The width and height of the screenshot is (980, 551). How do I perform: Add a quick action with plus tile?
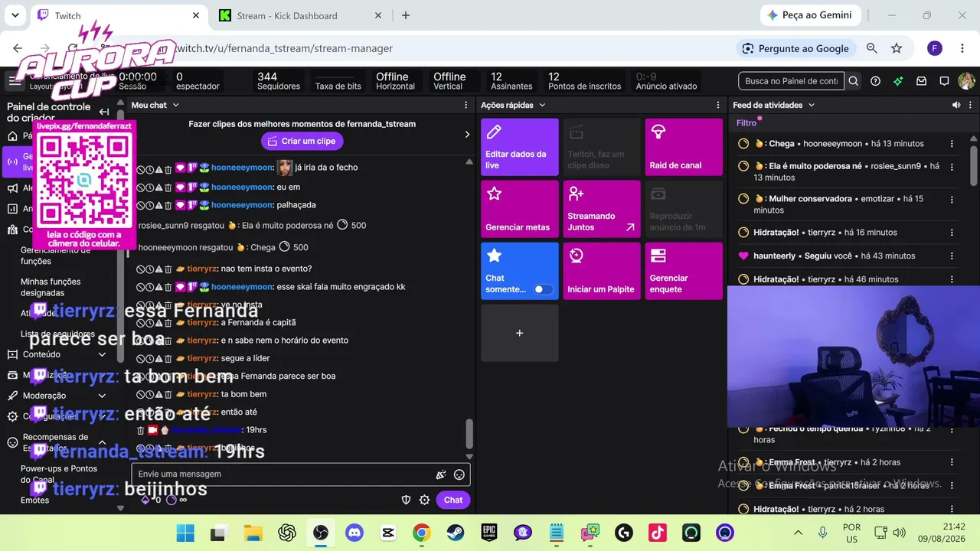520,333
